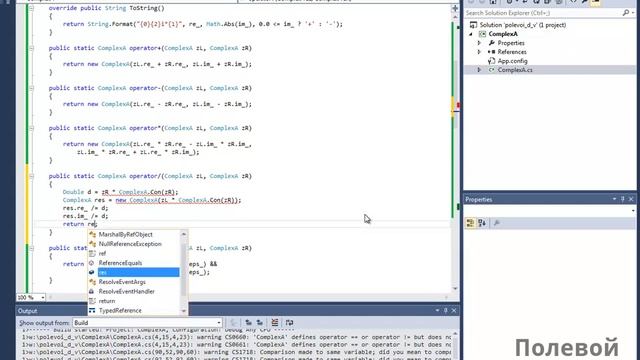
Task: Open Output panel window position menu
Action: pyautogui.click(x=437, y=311)
